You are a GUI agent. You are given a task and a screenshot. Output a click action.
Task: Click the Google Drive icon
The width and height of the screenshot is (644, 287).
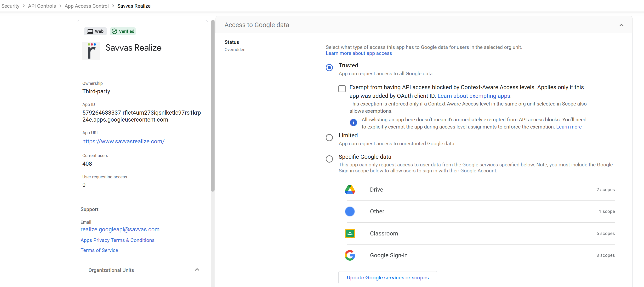[350, 190]
